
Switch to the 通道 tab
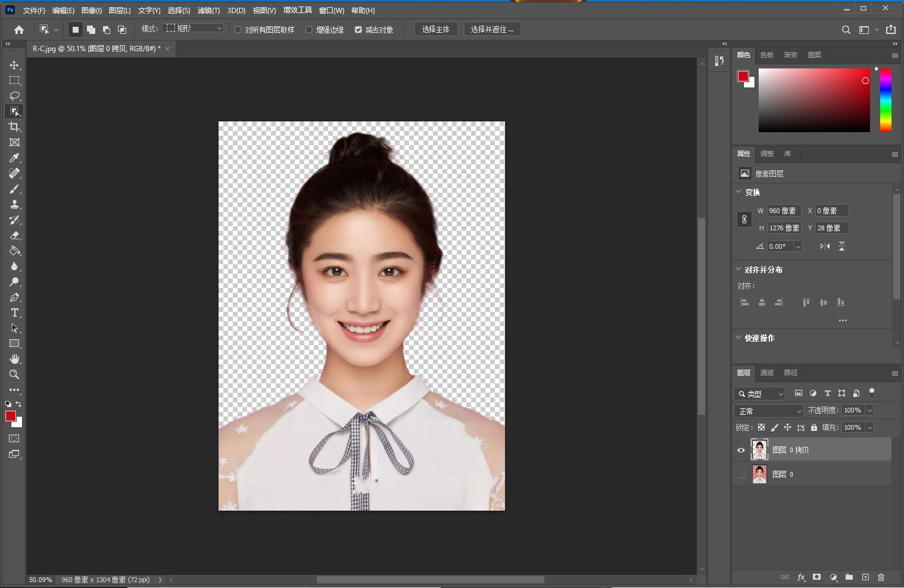tap(766, 373)
